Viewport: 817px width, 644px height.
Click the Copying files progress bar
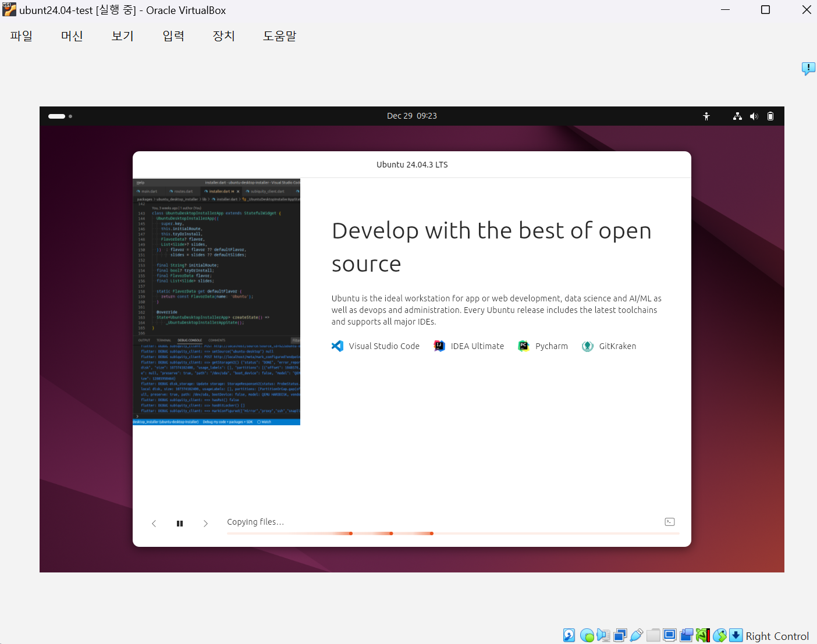point(453,533)
